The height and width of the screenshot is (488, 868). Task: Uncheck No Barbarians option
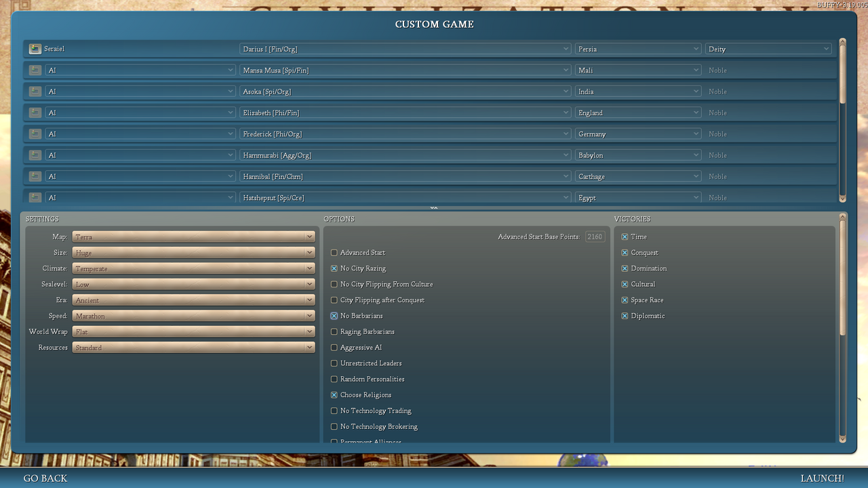click(334, 316)
